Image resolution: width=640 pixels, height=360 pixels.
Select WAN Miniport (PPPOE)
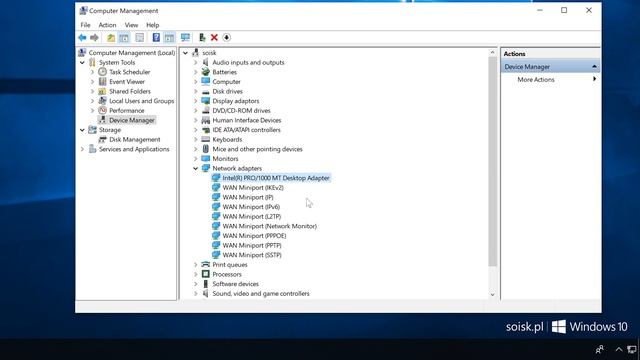pos(254,236)
